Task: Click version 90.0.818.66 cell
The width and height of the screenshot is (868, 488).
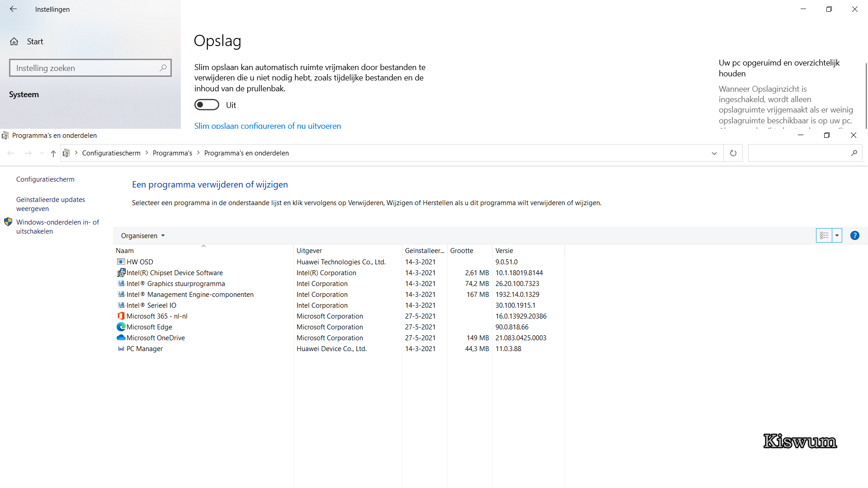Action: (512, 327)
